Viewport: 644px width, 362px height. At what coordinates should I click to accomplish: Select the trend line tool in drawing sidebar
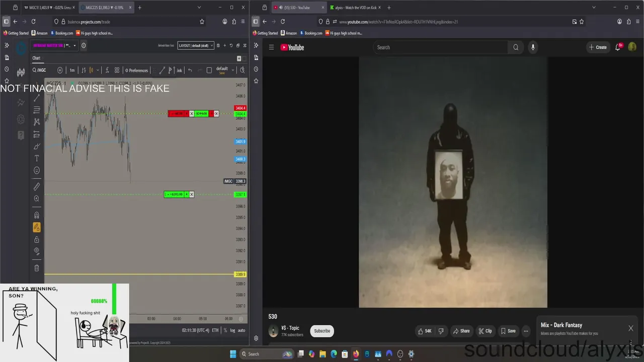pyautogui.click(x=37, y=98)
